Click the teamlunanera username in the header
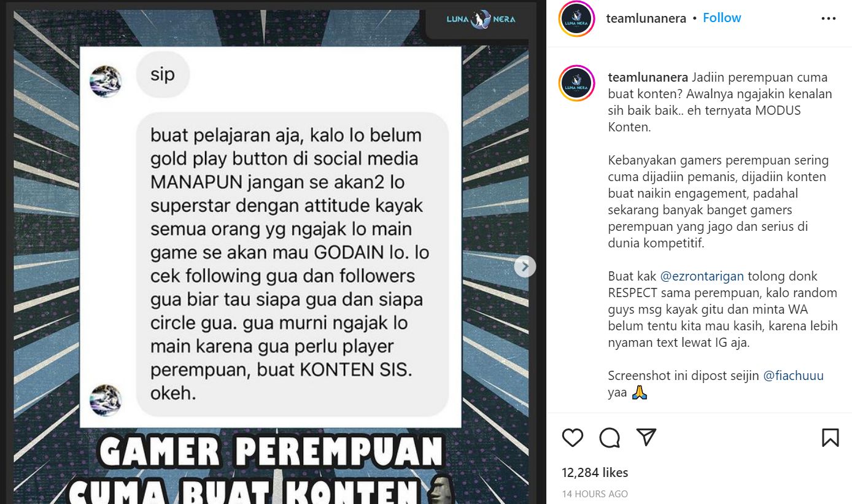The width and height of the screenshot is (852, 504). tap(646, 18)
